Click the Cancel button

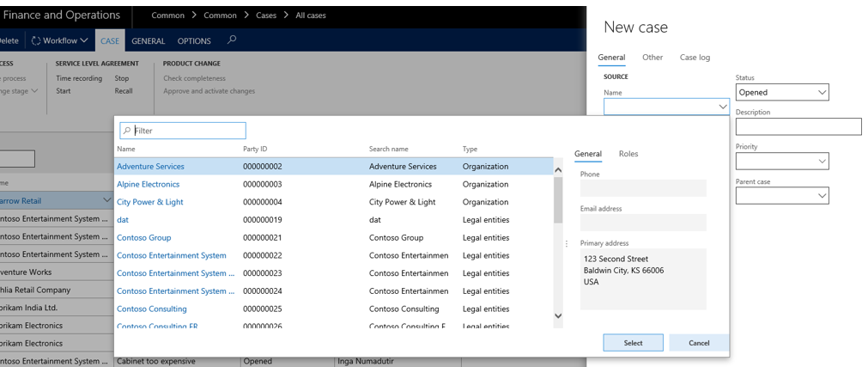[699, 343]
